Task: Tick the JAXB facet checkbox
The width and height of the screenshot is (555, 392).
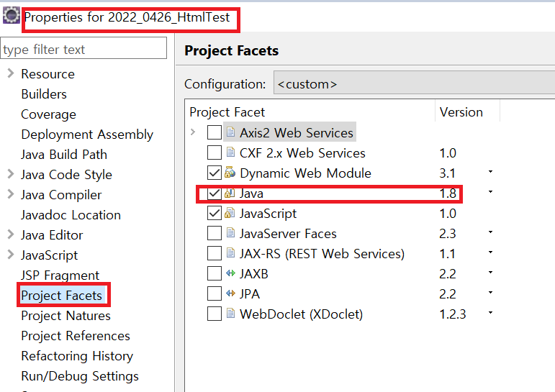Action: (x=215, y=273)
